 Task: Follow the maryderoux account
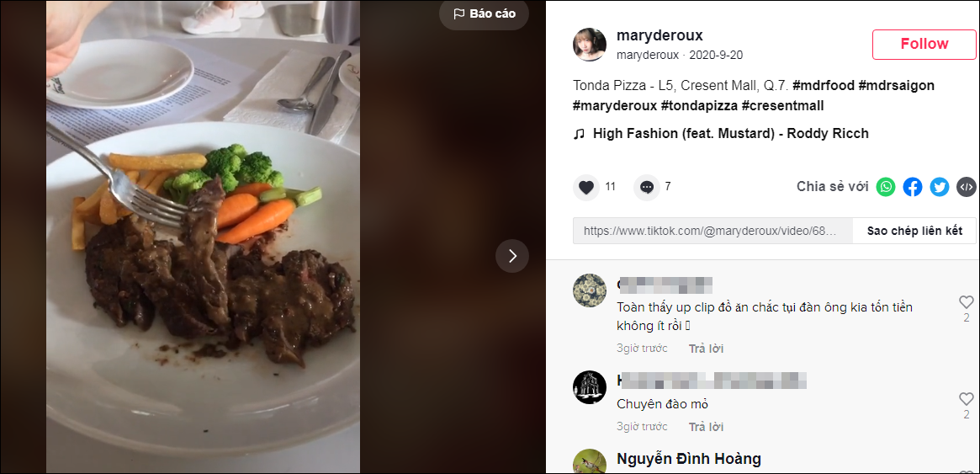pos(924,45)
